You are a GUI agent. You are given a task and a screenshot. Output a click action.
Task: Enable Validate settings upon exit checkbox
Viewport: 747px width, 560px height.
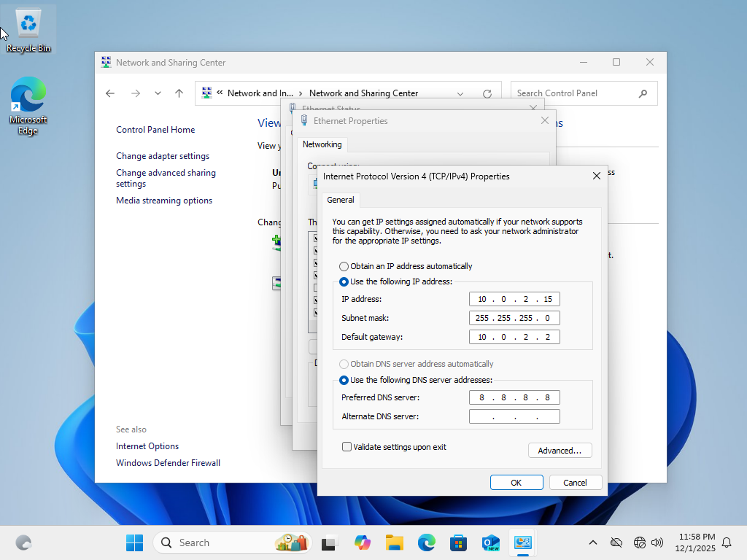pos(347,447)
